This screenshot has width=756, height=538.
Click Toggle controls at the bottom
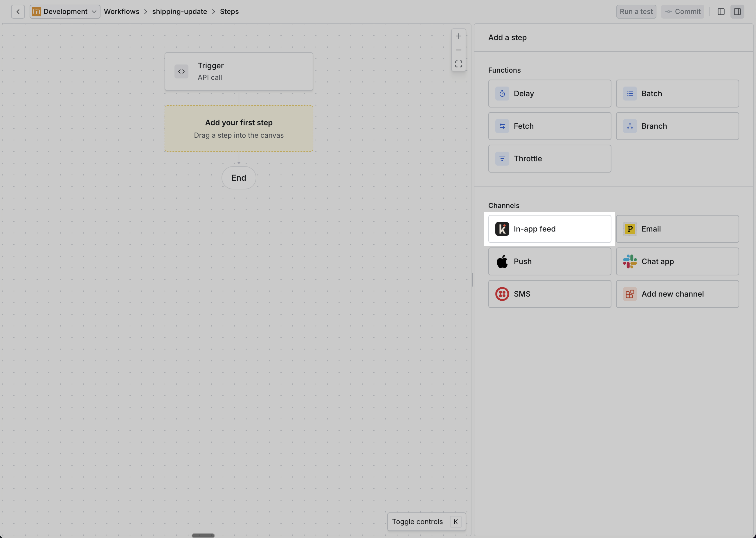point(418,521)
